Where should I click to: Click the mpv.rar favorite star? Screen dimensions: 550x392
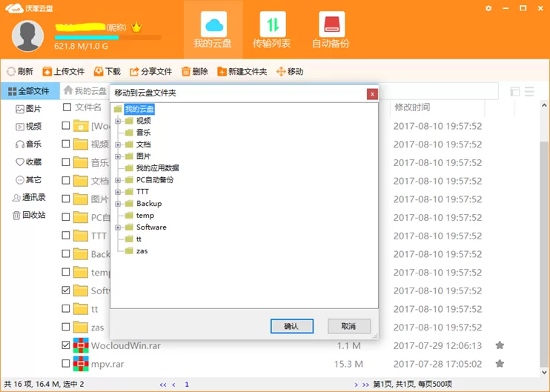(500, 364)
